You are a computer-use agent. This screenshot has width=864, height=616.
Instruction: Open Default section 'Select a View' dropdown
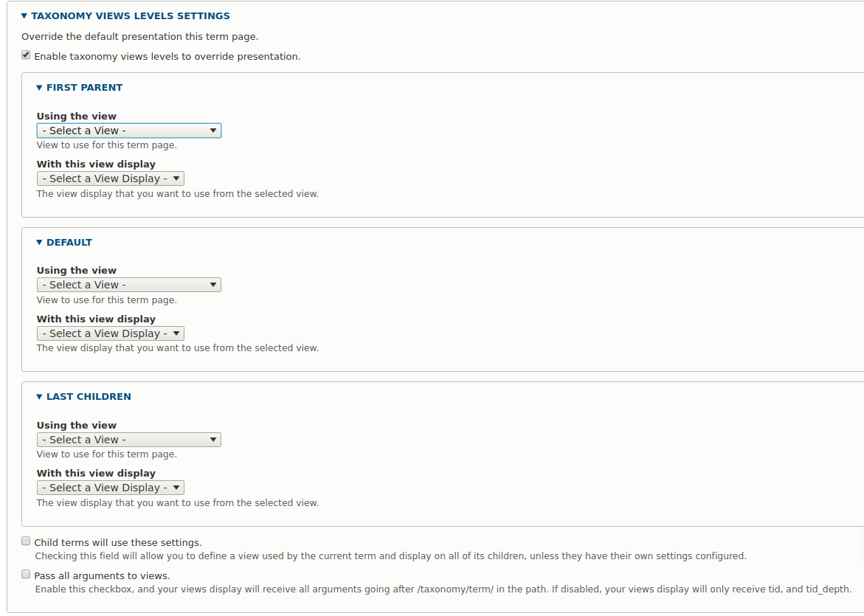(x=129, y=285)
